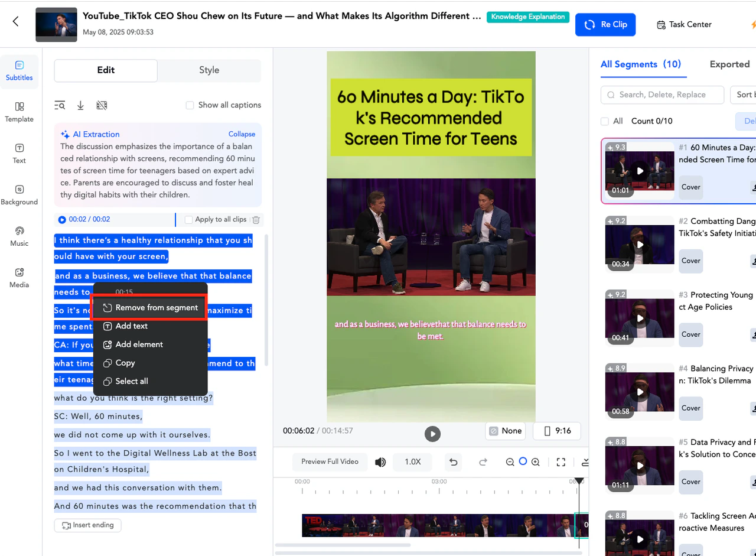
Task: Click Cover for segment #1 60 Minutes
Action: coord(691,187)
